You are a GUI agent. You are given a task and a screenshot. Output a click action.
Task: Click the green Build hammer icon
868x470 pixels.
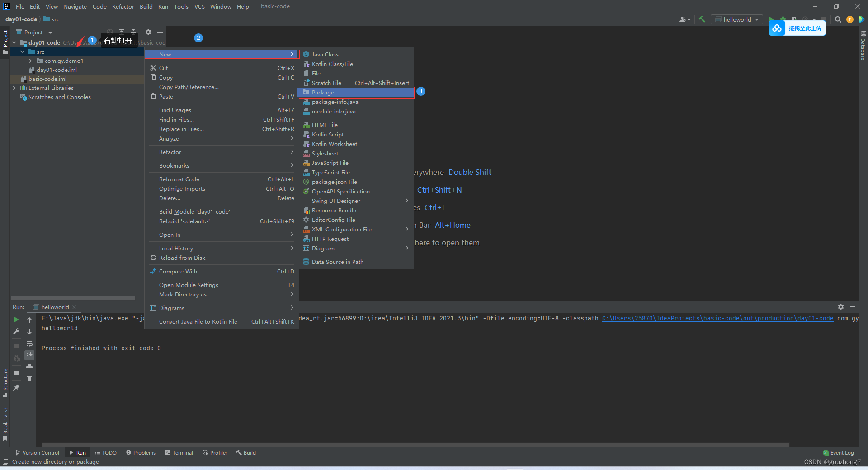[x=702, y=19]
